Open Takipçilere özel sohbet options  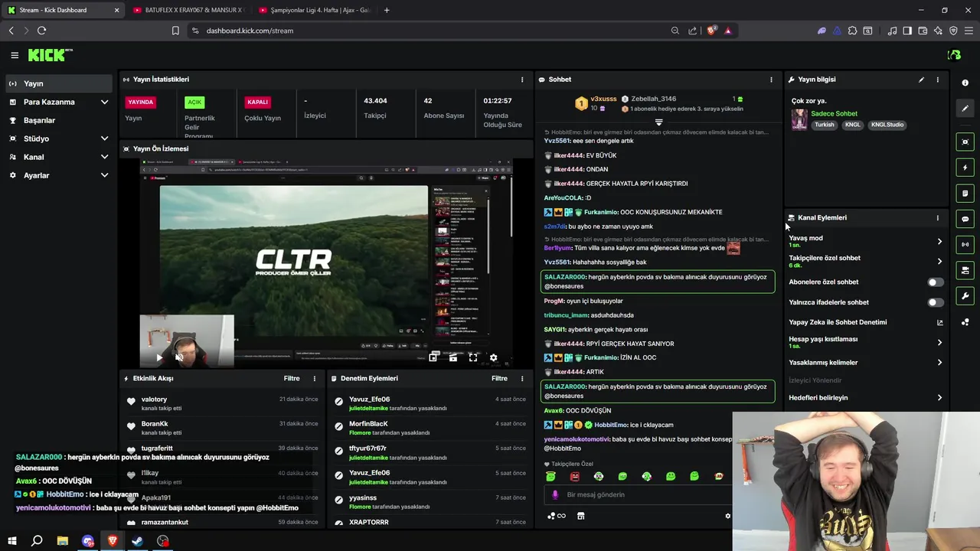[x=866, y=261]
